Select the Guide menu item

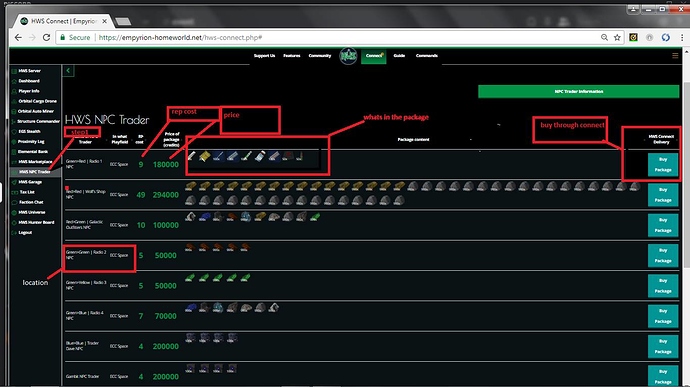tap(399, 55)
